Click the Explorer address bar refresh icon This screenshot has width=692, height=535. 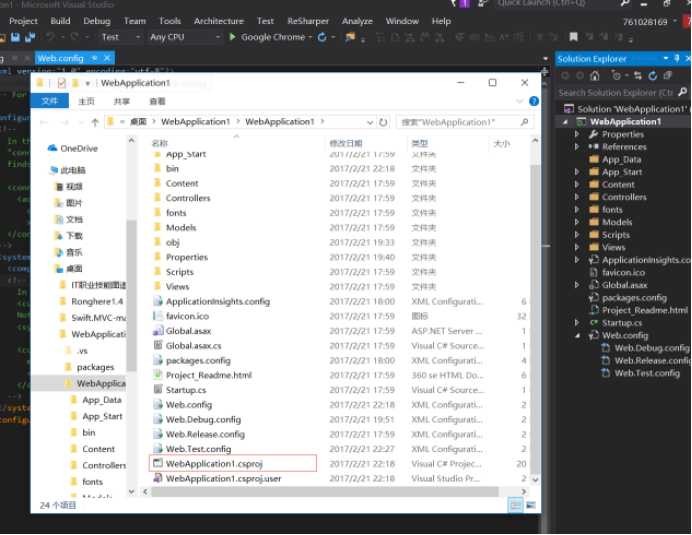click(383, 122)
